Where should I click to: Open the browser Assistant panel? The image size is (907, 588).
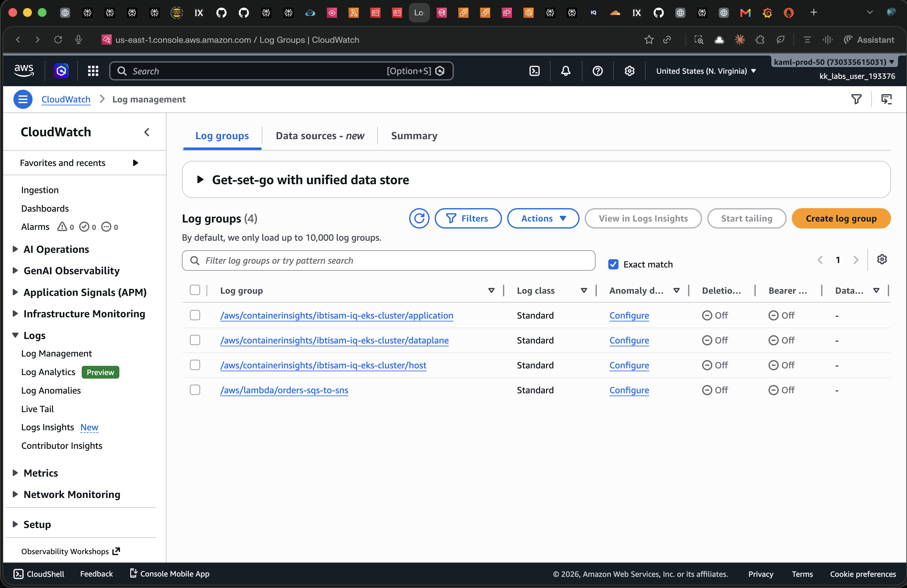[869, 40]
